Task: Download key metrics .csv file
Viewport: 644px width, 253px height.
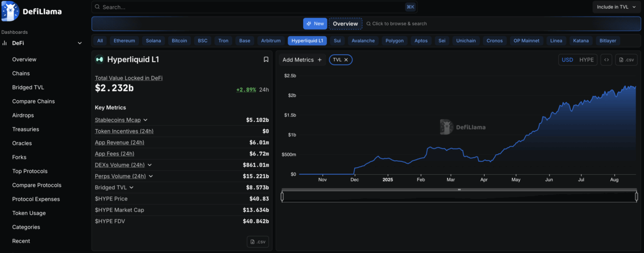Action: (x=258, y=242)
